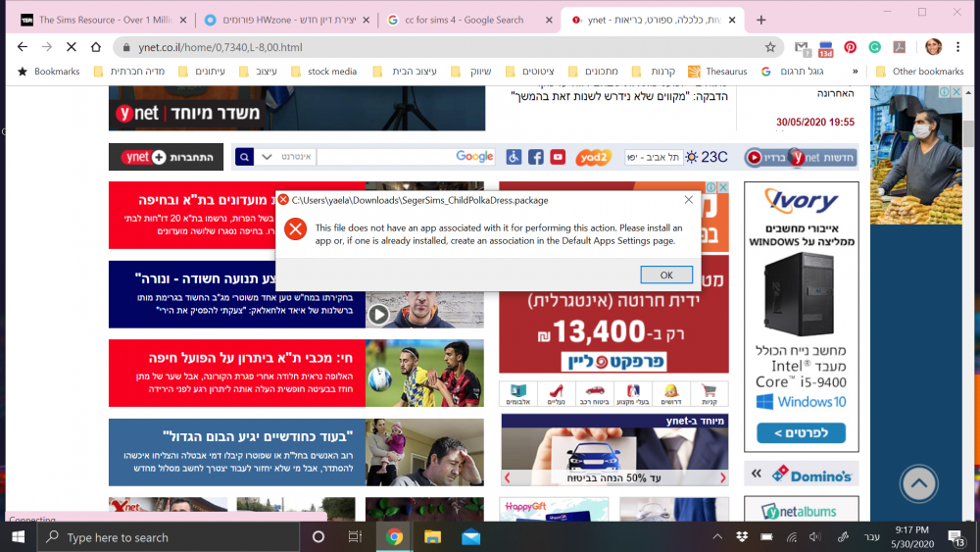Click the PDF extension icon
The width and height of the screenshot is (980, 552).
click(x=899, y=47)
